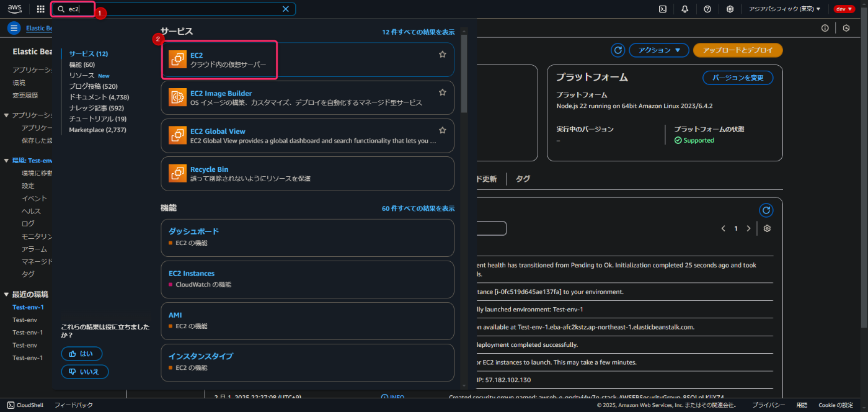The height and width of the screenshot is (412, 868).
Task: Open フィードバック in the footer
Action: [x=74, y=405]
